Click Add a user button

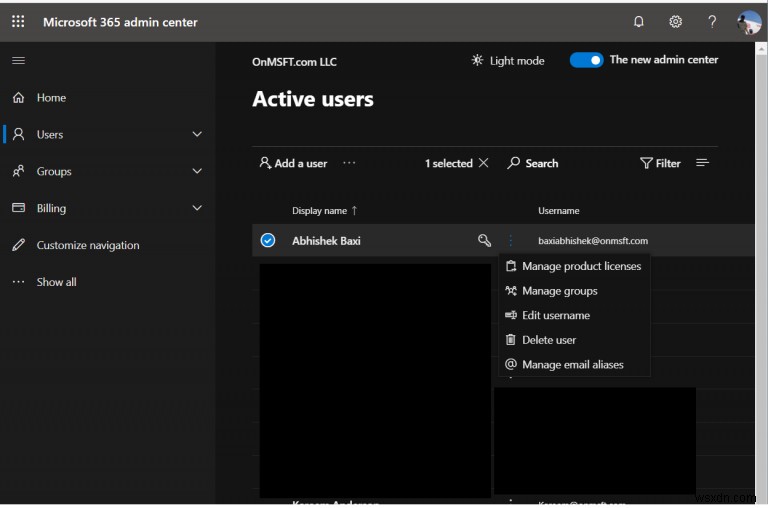pos(293,163)
